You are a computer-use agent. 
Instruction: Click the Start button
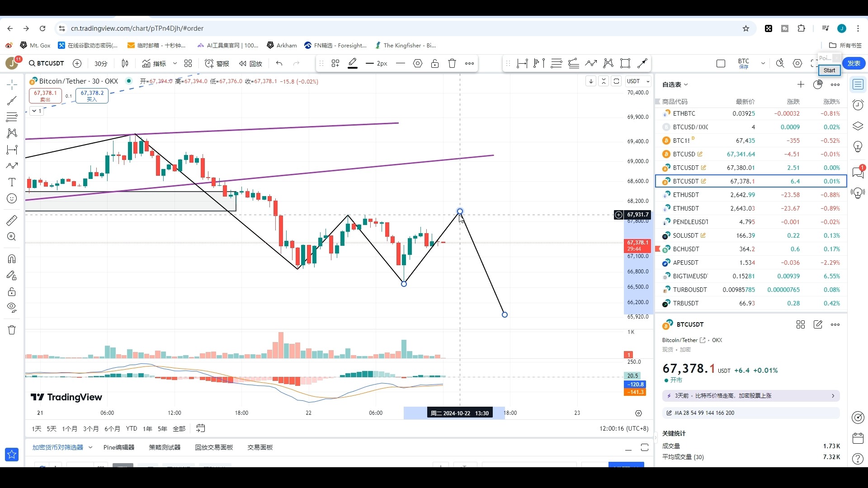830,70
